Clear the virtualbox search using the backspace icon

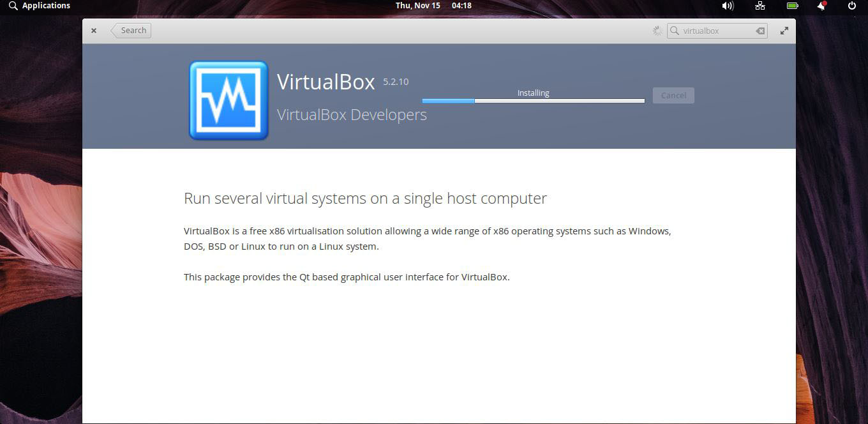(x=759, y=30)
